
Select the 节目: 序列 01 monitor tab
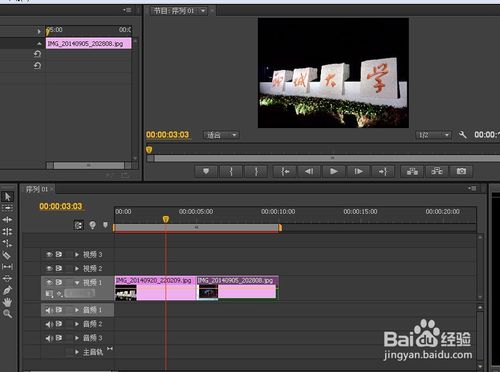coord(173,11)
